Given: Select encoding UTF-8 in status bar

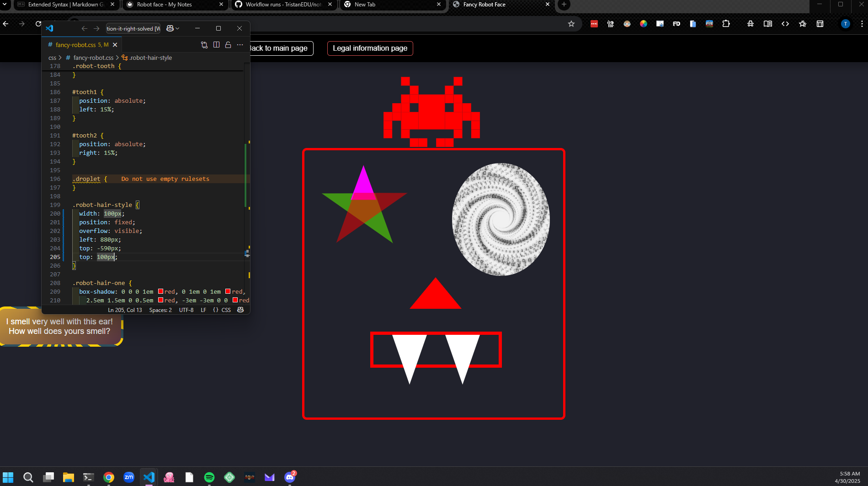Looking at the screenshot, I should [186, 310].
